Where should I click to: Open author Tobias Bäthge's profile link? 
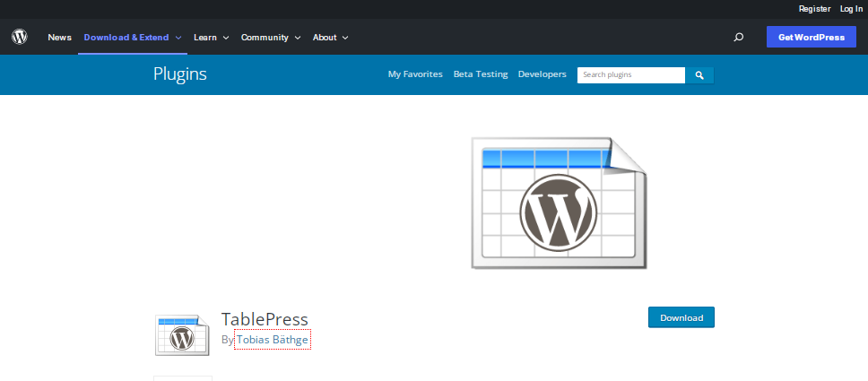tap(273, 340)
